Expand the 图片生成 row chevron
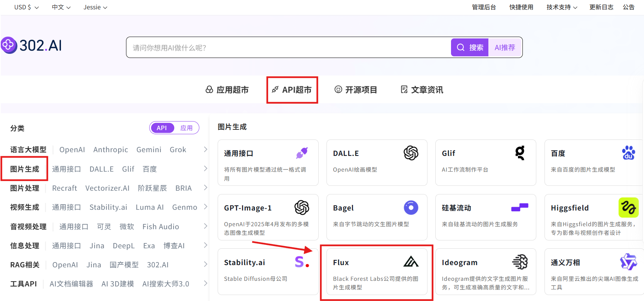The height and width of the screenshot is (301, 644). 205,169
